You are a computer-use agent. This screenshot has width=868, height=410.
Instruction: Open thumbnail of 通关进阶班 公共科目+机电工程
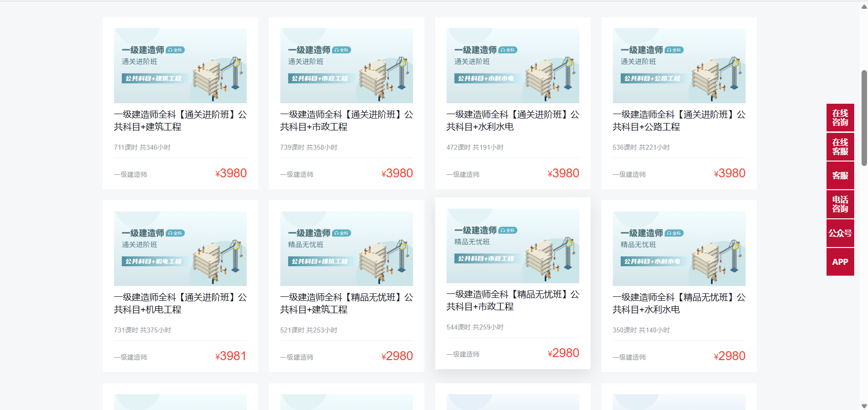coord(180,248)
